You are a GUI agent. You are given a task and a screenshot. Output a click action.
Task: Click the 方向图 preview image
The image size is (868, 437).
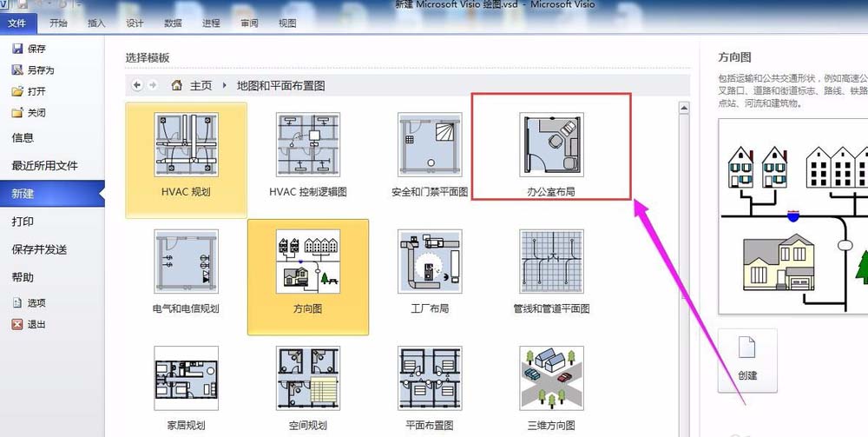tap(793, 216)
